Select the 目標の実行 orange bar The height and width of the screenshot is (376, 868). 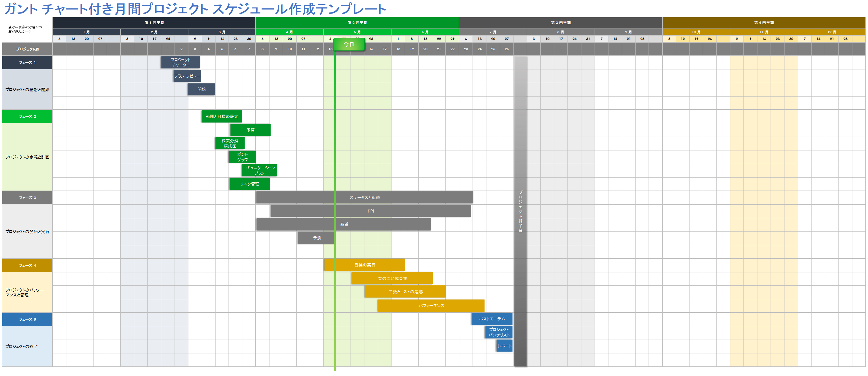(365, 265)
